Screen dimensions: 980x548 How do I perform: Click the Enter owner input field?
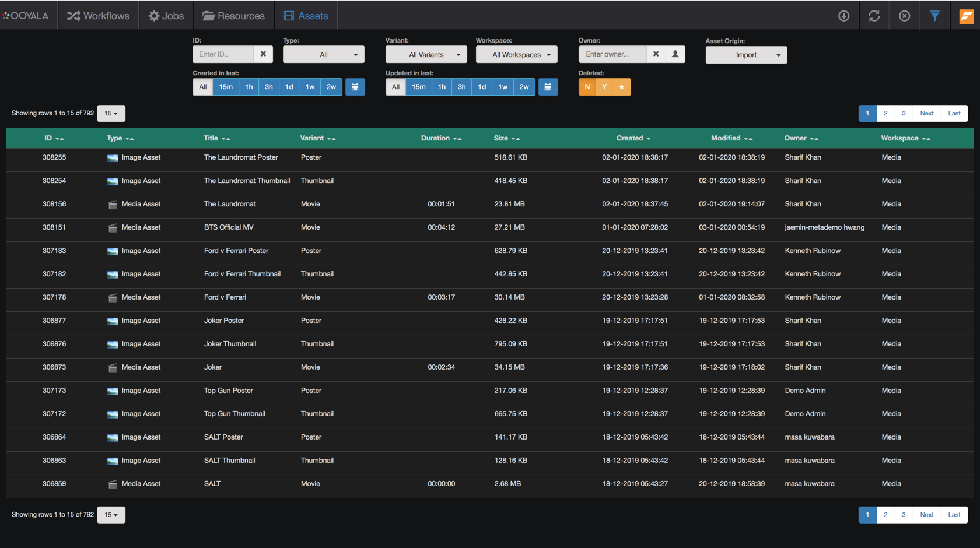[x=612, y=54]
